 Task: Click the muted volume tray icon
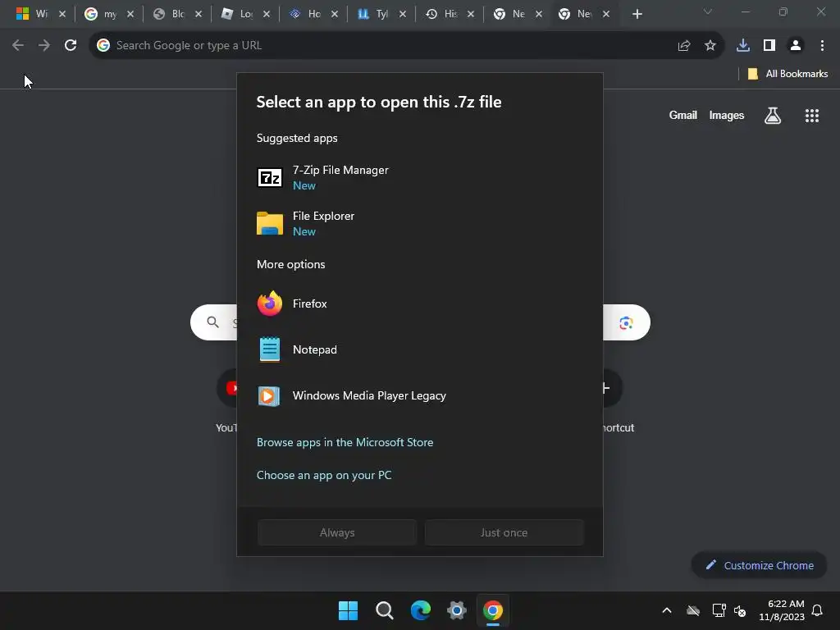click(740, 610)
